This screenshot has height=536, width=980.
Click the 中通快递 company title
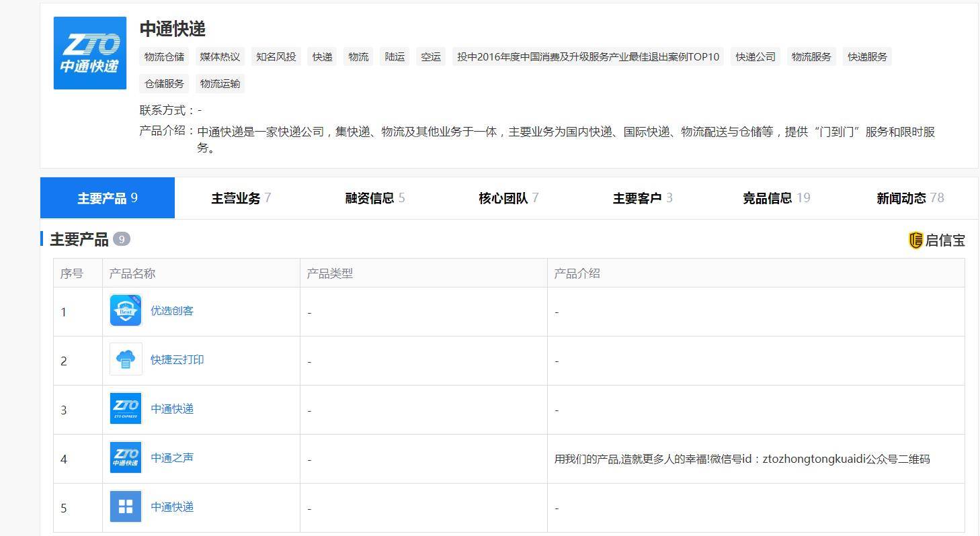[x=172, y=29]
